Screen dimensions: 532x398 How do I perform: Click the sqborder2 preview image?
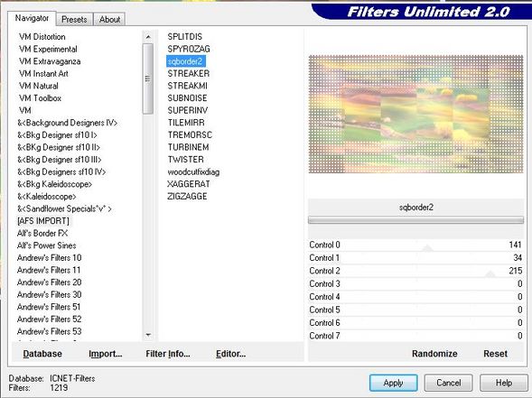pos(415,115)
